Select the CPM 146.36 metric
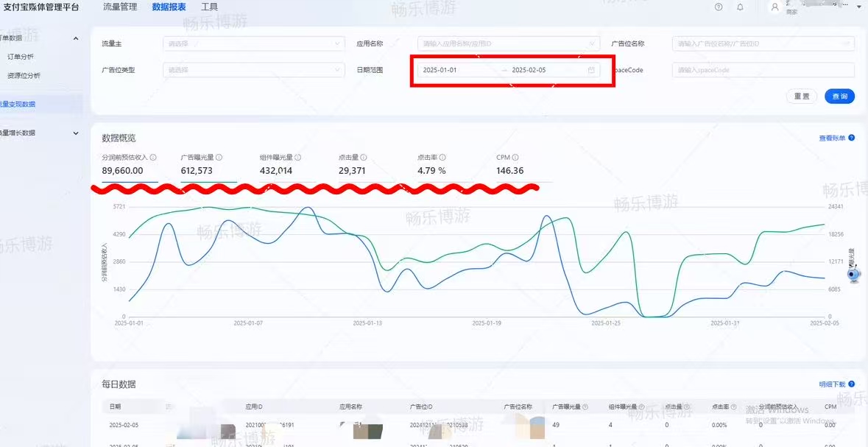The height and width of the screenshot is (447, 868). point(524,165)
